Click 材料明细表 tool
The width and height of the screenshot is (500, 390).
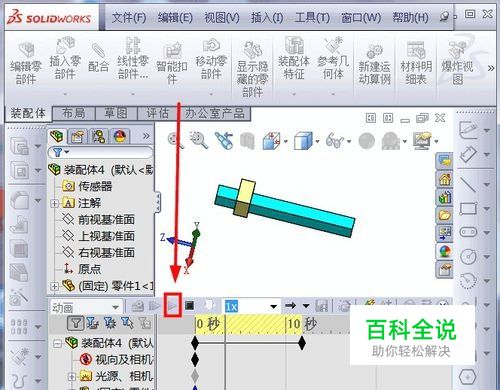click(x=416, y=63)
